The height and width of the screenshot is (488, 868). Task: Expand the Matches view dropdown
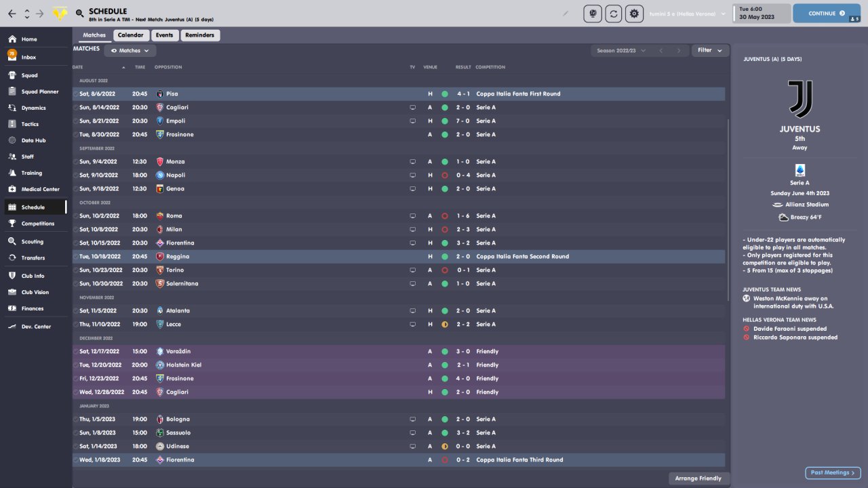(130, 50)
